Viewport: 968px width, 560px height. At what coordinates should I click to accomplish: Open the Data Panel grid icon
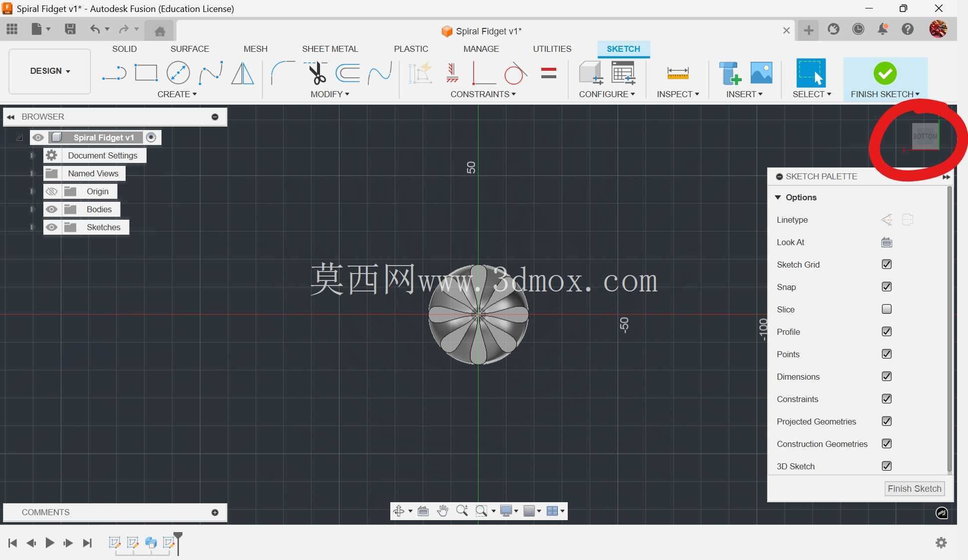(x=12, y=29)
